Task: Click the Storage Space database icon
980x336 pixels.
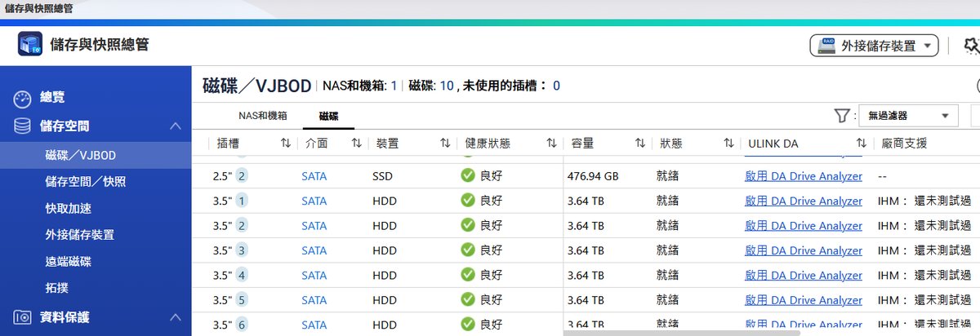Action: pos(23,126)
